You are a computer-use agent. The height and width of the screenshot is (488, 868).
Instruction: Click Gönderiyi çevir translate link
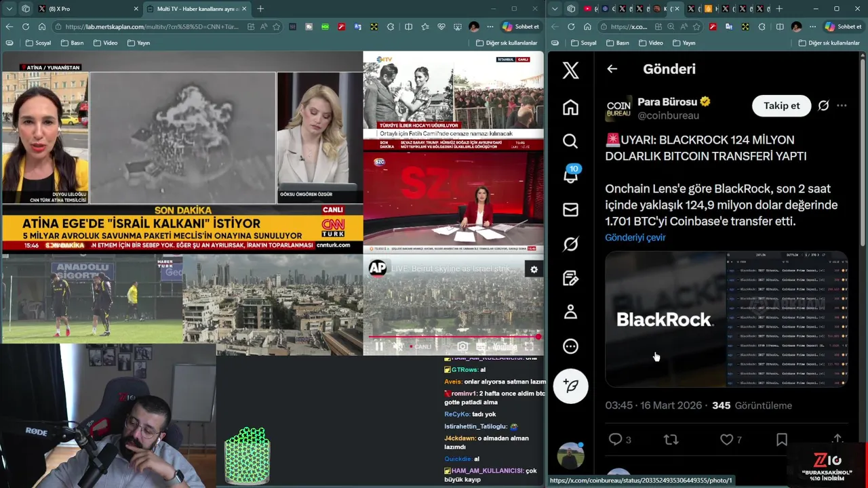tap(635, 237)
